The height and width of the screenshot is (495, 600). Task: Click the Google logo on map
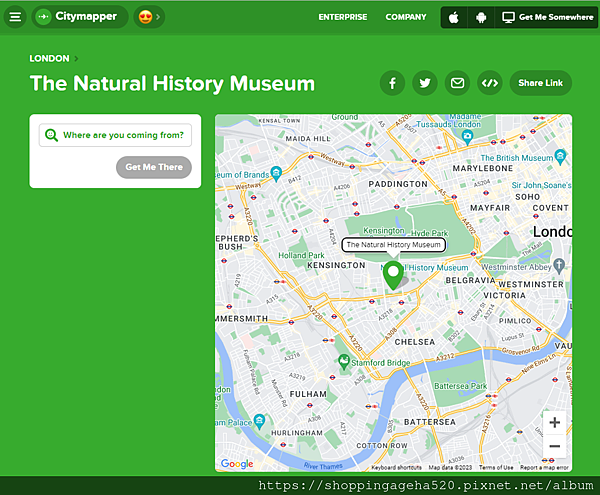pos(237,464)
